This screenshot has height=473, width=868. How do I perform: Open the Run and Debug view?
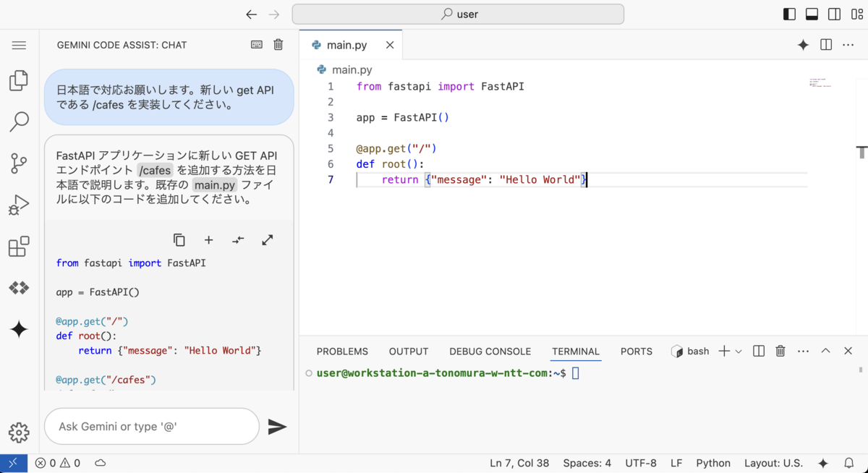[19, 205]
